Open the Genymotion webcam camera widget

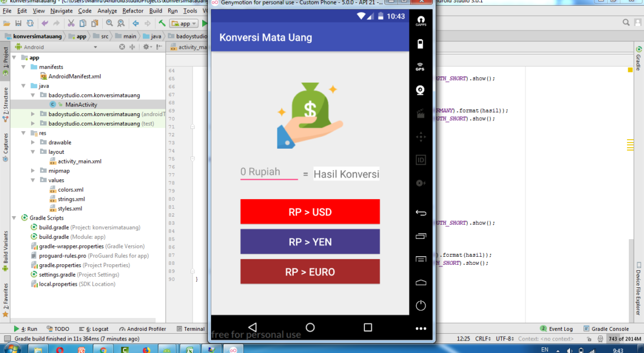pyautogui.click(x=420, y=90)
